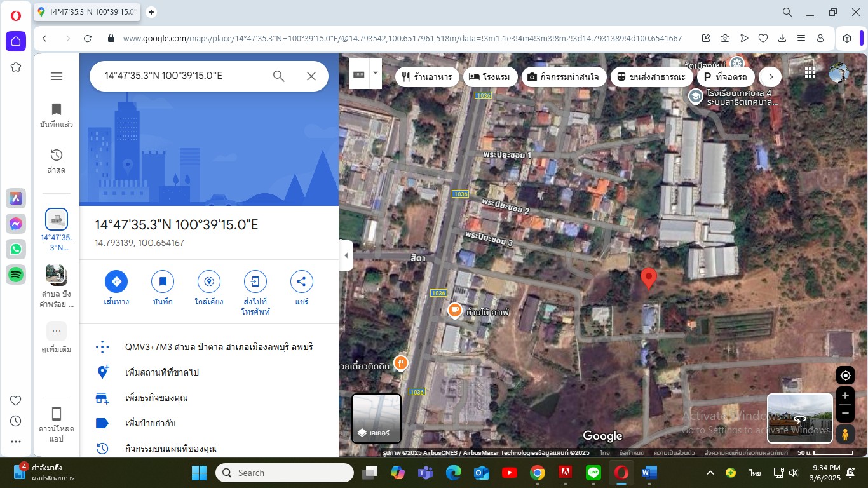The height and width of the screenshot is (488, 868).
Task: Open Spotify in Opera sidebar
Action: click(16, 274)
